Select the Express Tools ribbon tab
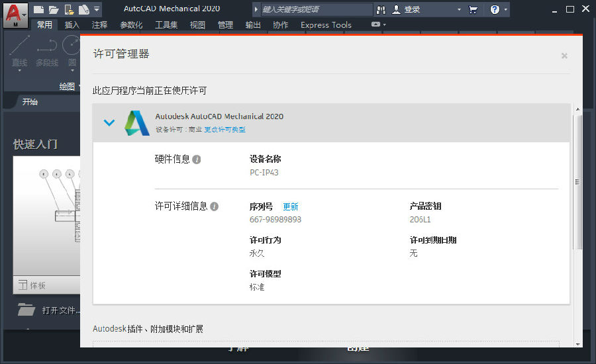 326,25
